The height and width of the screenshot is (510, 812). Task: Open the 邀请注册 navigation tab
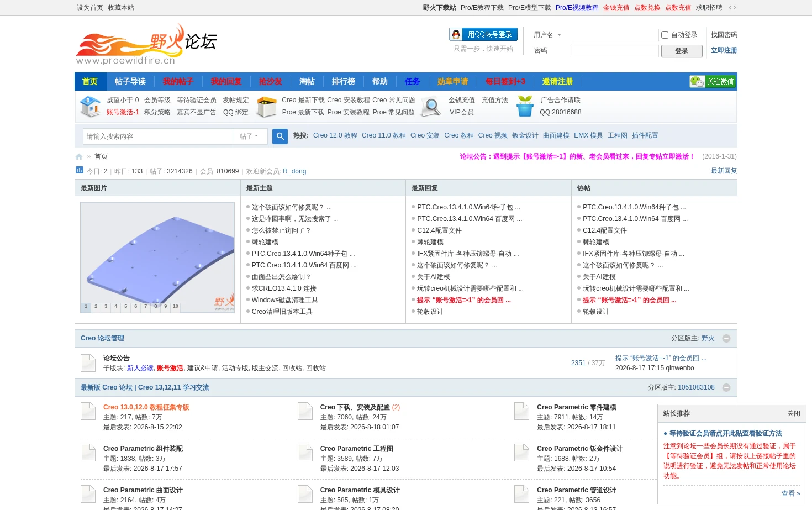tap(558, 81)
